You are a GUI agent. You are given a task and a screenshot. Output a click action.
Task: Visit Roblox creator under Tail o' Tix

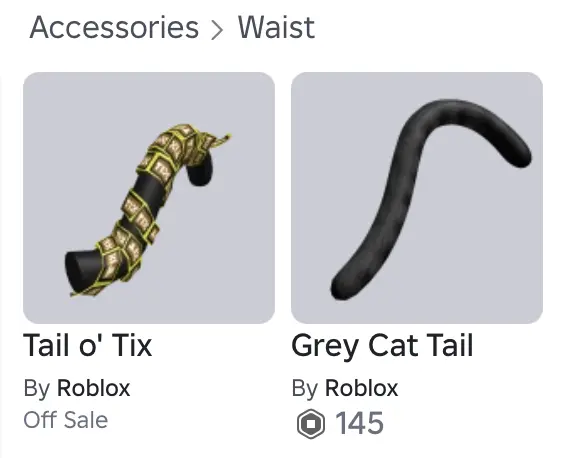coord(93,388)
